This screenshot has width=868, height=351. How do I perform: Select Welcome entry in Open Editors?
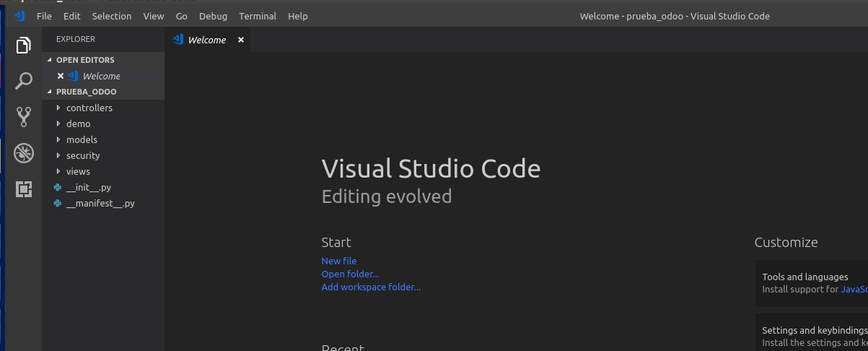[103, 76]
